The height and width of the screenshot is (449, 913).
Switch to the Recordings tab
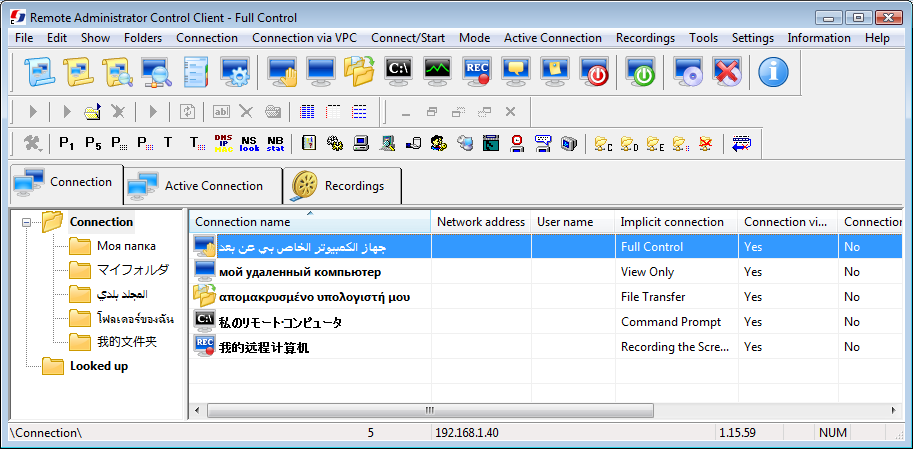coord(342,186)
